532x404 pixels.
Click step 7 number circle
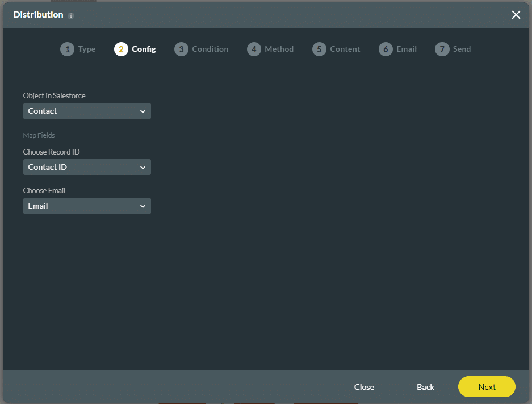click(442, 49)
